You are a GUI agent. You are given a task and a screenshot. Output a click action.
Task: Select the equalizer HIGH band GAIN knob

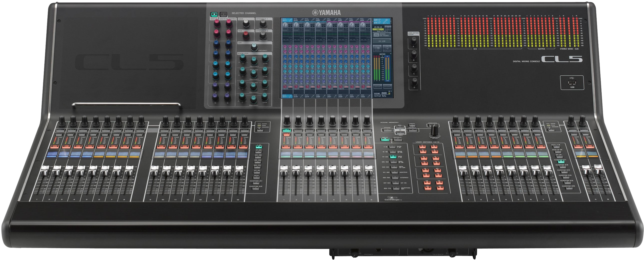pos(265,58)
